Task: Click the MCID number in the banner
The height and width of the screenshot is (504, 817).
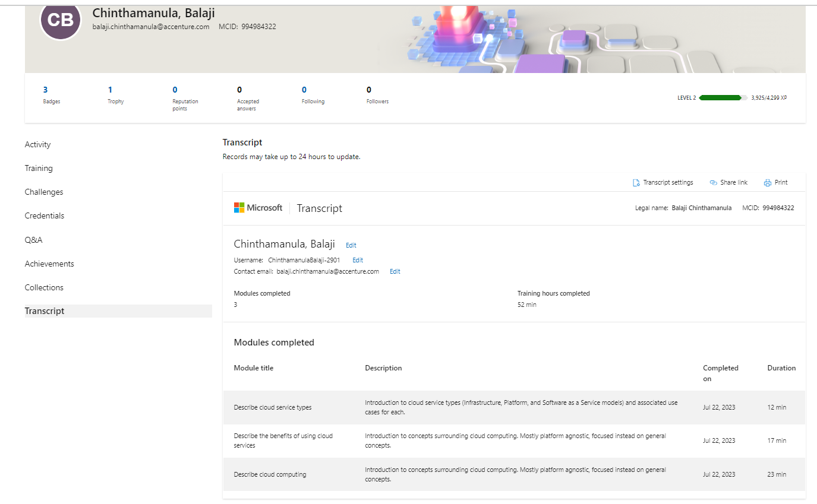Action: (x=258, y=27)
